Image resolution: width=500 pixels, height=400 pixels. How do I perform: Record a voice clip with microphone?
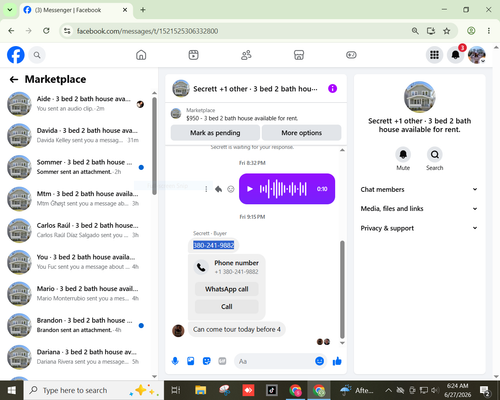coord(175,361)
